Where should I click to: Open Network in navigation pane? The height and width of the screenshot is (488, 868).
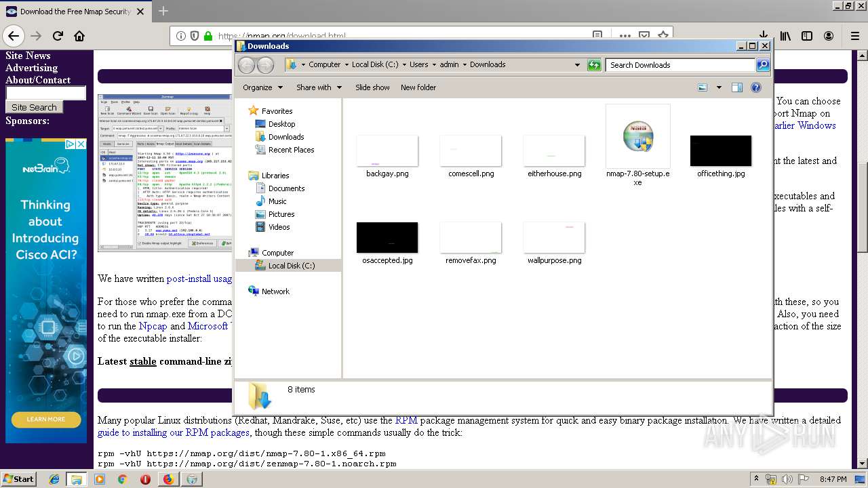(275, 291)
